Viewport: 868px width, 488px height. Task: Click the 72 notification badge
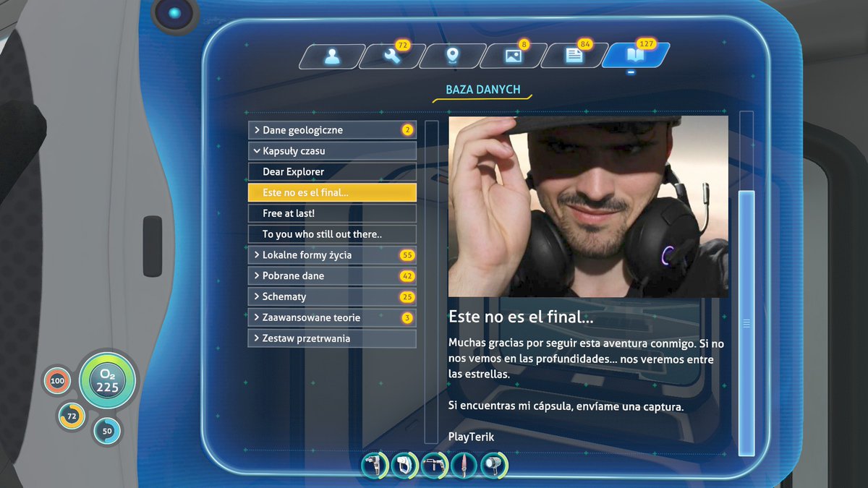(x=403, y=45)
